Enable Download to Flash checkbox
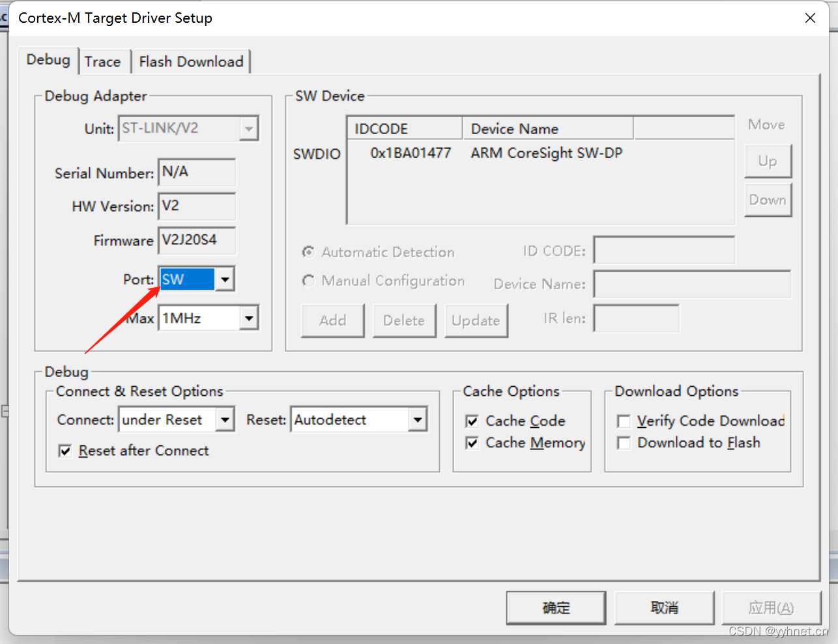838x644 pixels. (624, 443)
